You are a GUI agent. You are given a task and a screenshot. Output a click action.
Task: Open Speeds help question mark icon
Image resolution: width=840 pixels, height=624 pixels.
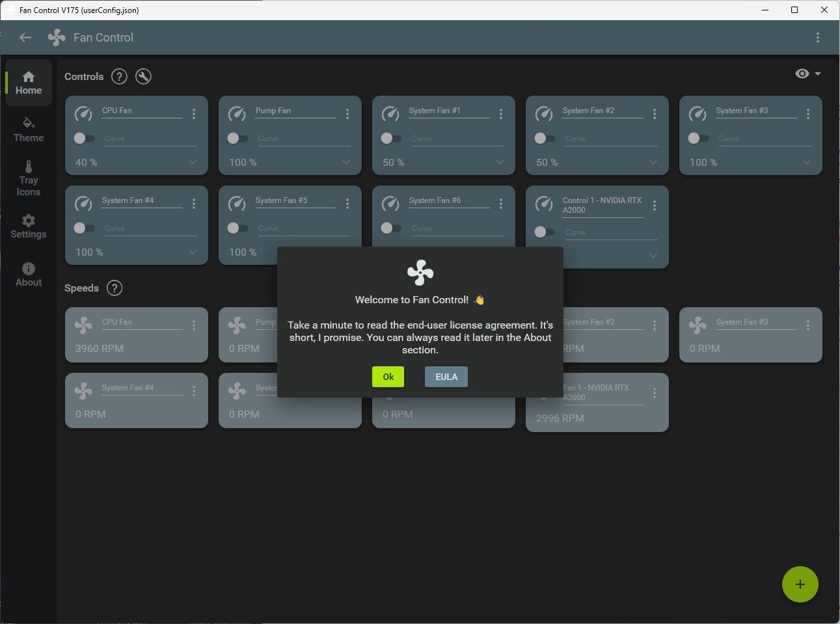click(x=115, y=288)
